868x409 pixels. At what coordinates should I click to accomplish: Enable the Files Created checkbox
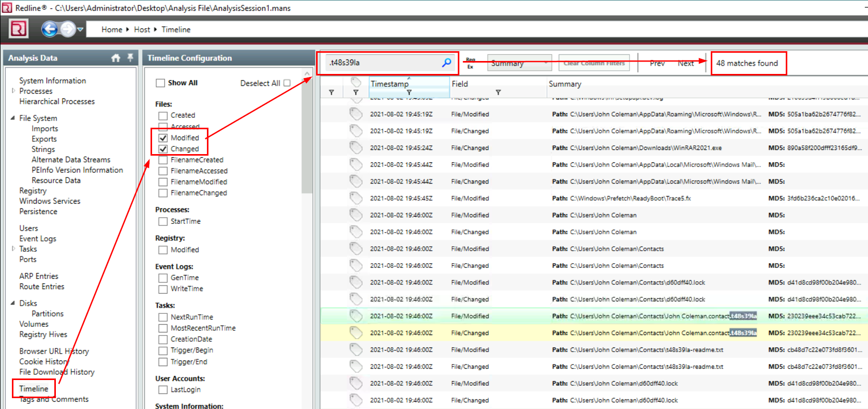(163, 116)
